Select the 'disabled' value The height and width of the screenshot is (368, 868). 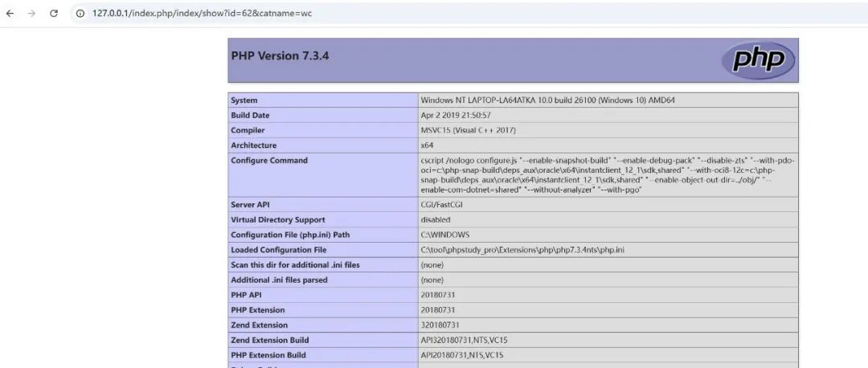[x=435, y=219]
